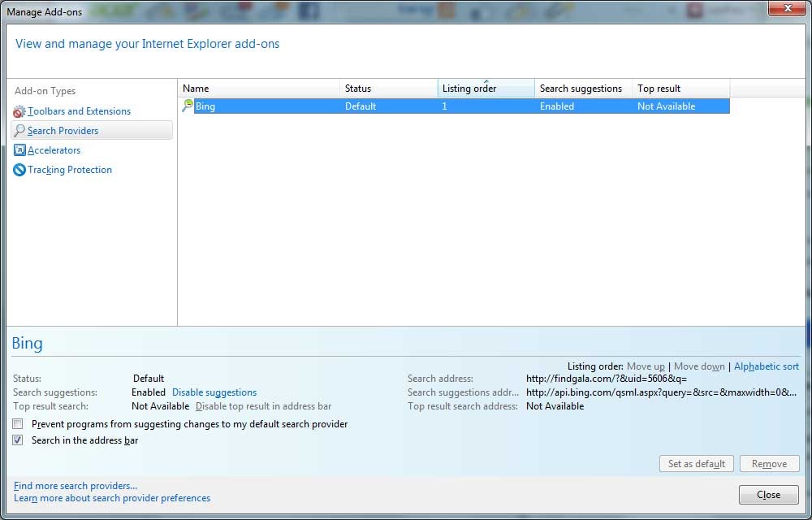Viewport: 812px width, 520px height.
Task: Click Disable suggestions link
Action: (214, 392)
